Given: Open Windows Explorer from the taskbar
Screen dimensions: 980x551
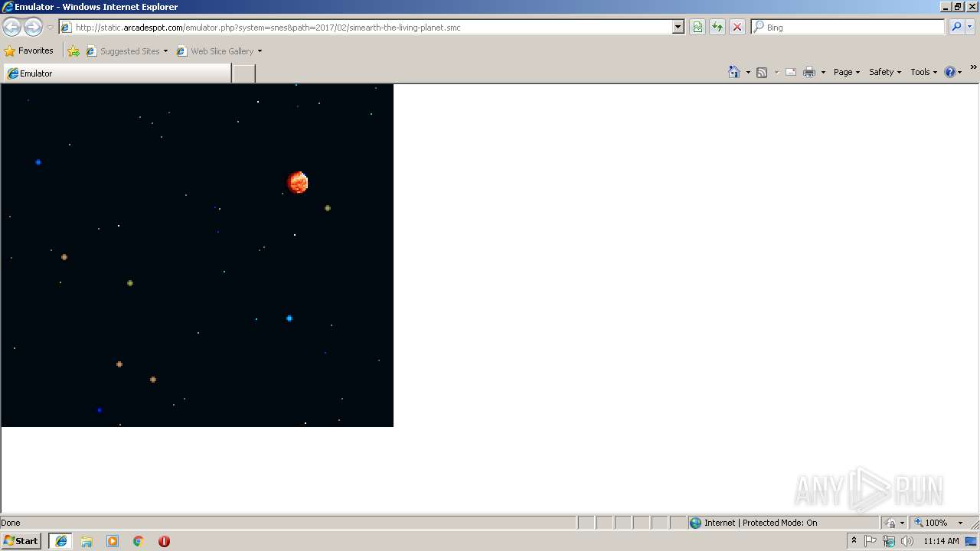Looking at the screenshot, I should click(87, 541).
